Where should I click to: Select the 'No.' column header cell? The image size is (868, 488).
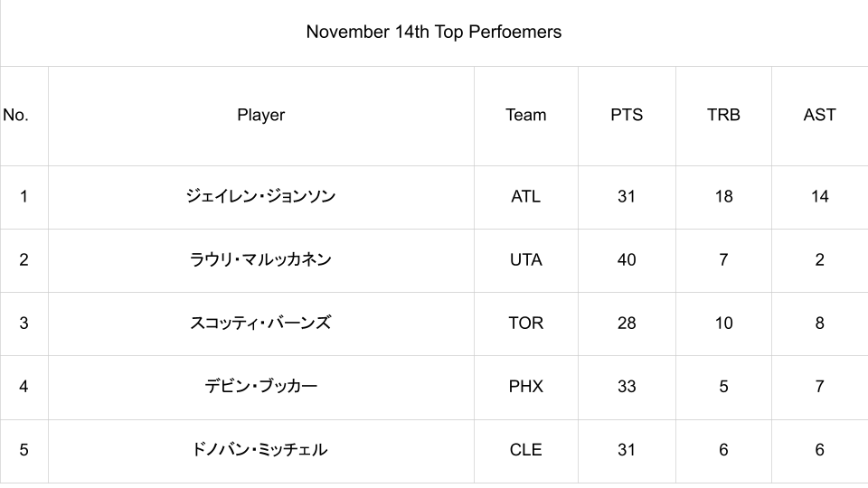point(16,115)
